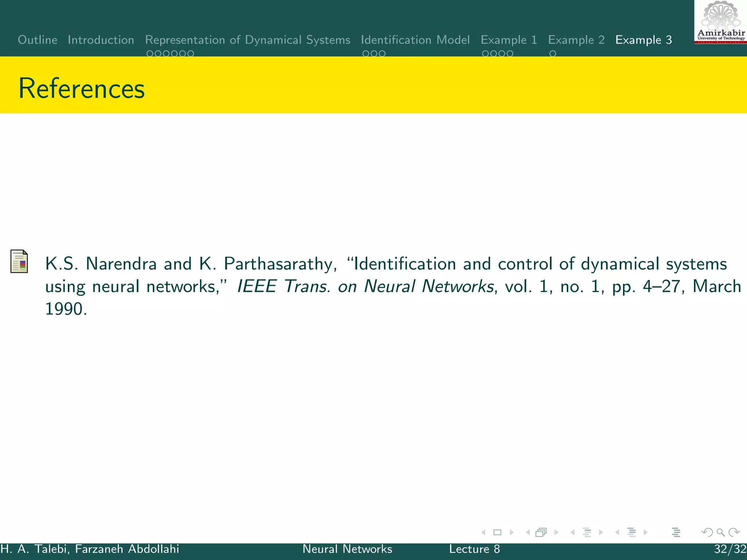This screenshot has width=747, height=560.
Task: Click the last slide circle under Identification Model
Action: (382, 54)
